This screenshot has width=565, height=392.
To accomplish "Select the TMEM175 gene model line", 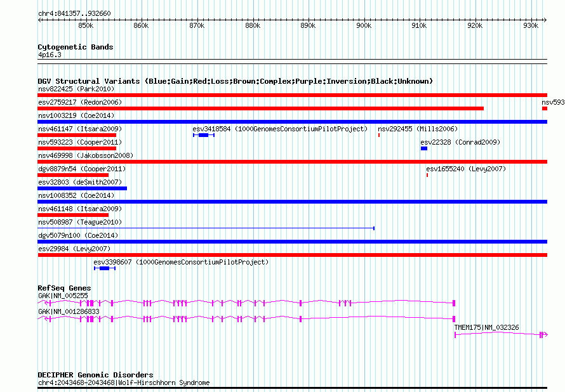I will coord(502,335).
